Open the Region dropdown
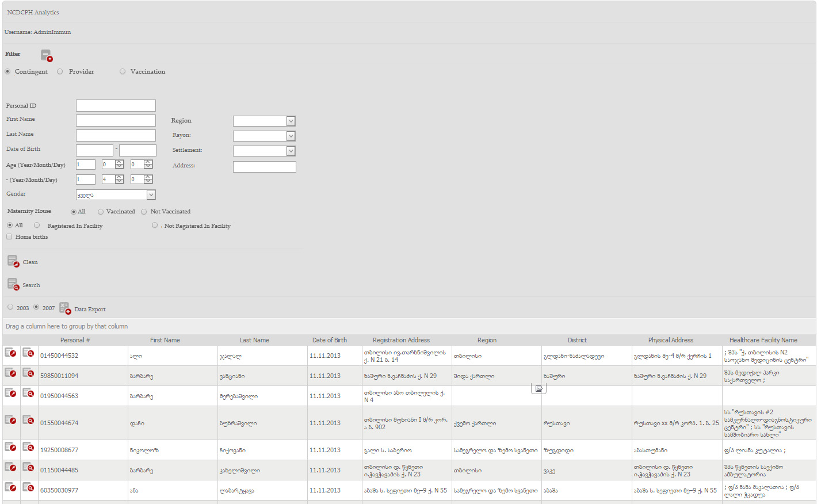Viewport: 821px width, 504px height. (x=291, y=121)
